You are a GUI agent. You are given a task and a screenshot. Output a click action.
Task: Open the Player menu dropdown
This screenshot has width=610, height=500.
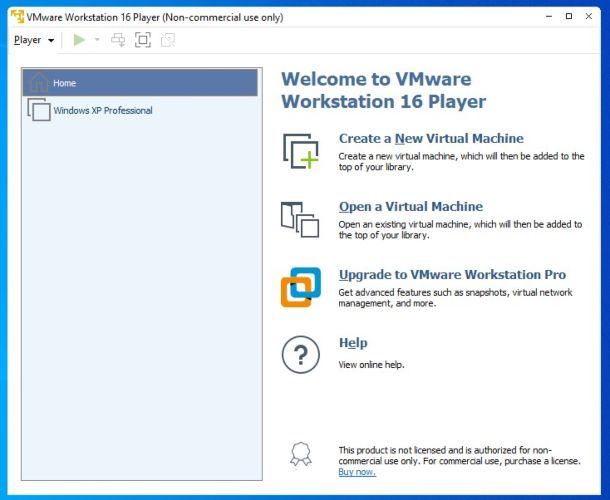[33, 40]
